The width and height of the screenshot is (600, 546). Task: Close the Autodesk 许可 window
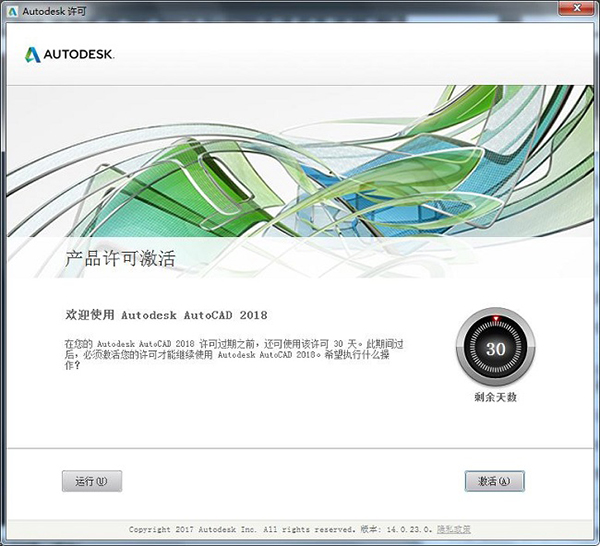point(578,8)
